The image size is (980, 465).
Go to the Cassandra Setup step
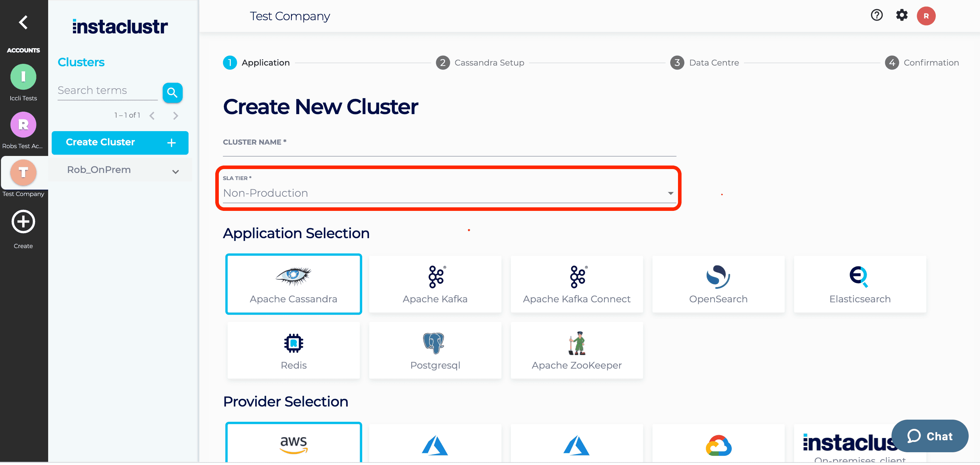point(480,62)
